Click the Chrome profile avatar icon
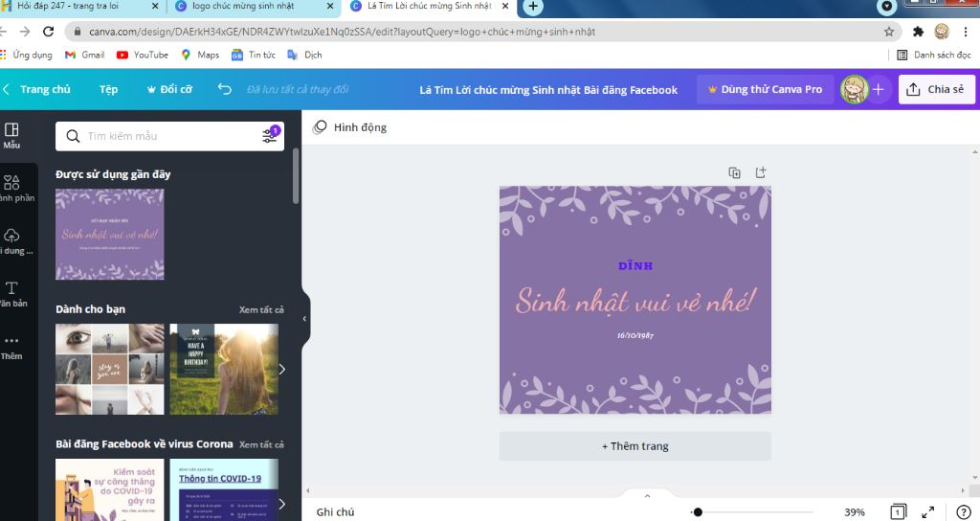The width and height of the screenshot is (980, 521). [942, 32]
